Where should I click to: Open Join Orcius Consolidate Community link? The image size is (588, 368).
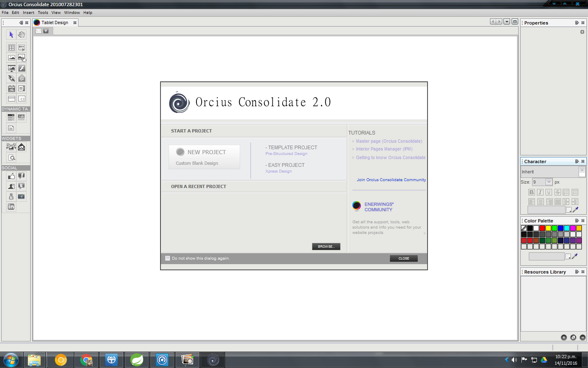tap(391, 180)
